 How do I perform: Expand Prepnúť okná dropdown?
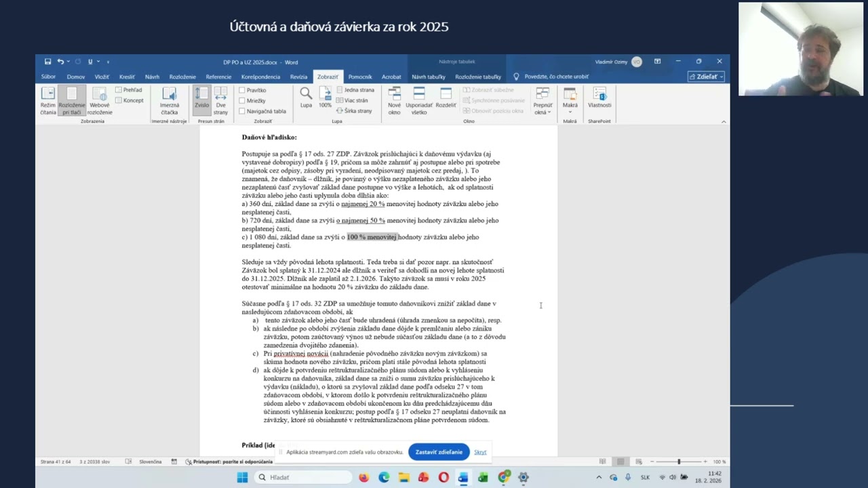(542, 101)
